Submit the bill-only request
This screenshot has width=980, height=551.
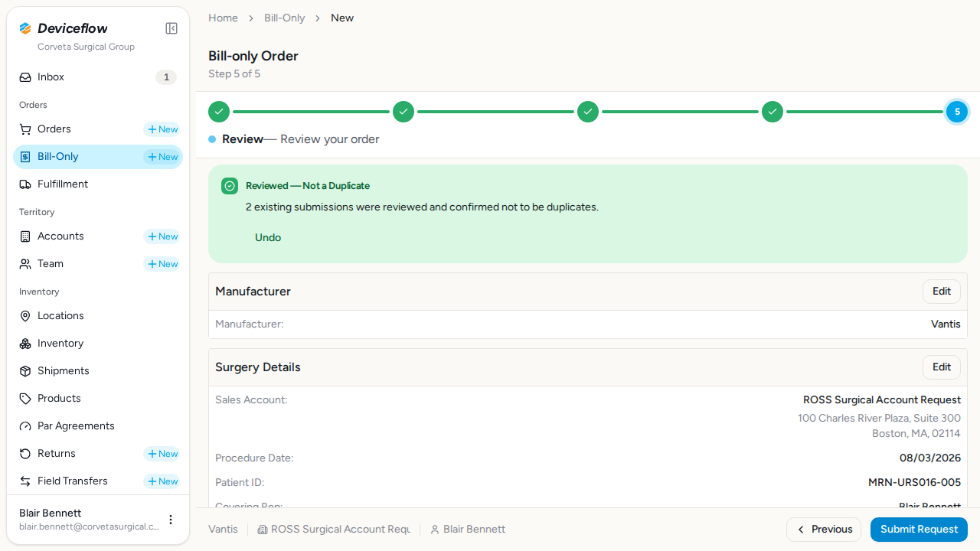(919, 530)
